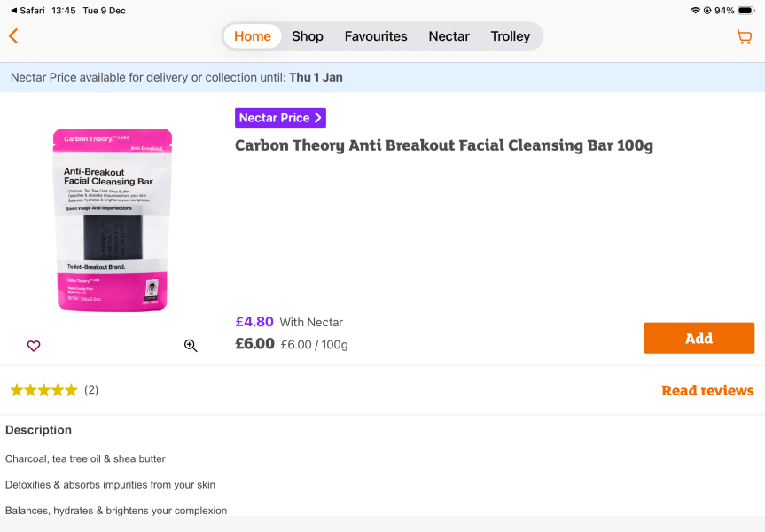Image resolution: width=765 pixels, height=532 pixels.
Task: Open the trolley cart icon
Action: (x=745, y=36)
